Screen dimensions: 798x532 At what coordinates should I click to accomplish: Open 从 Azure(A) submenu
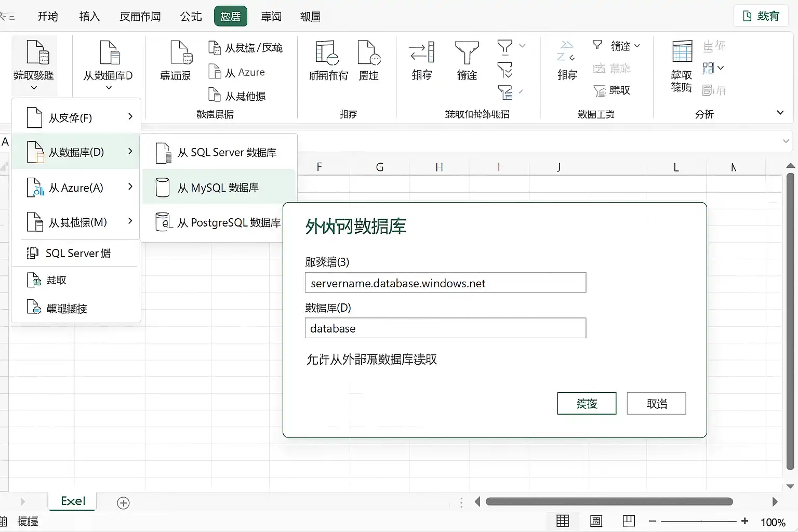[x=76, y=187]
